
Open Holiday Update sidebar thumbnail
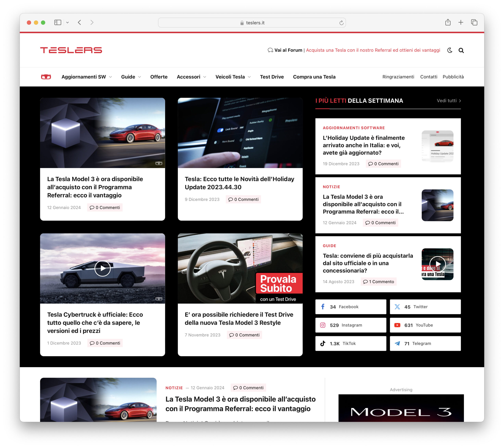pyautogui.click(x=437, y=146)
